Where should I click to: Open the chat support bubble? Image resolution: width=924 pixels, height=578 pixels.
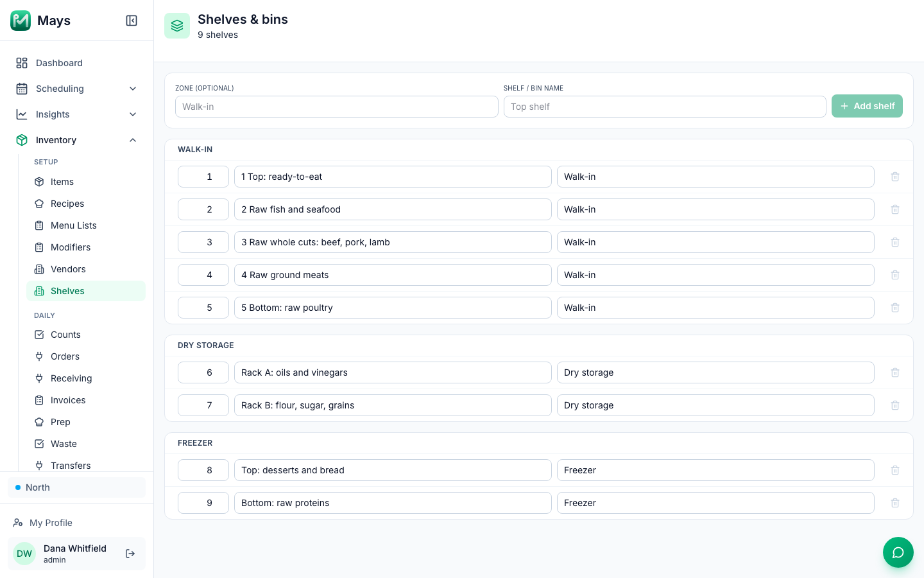[898, 552]
